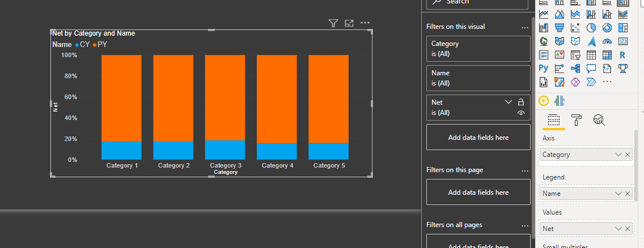Choose the donut chart visual
644x248 pixels.
coord(607,28)
